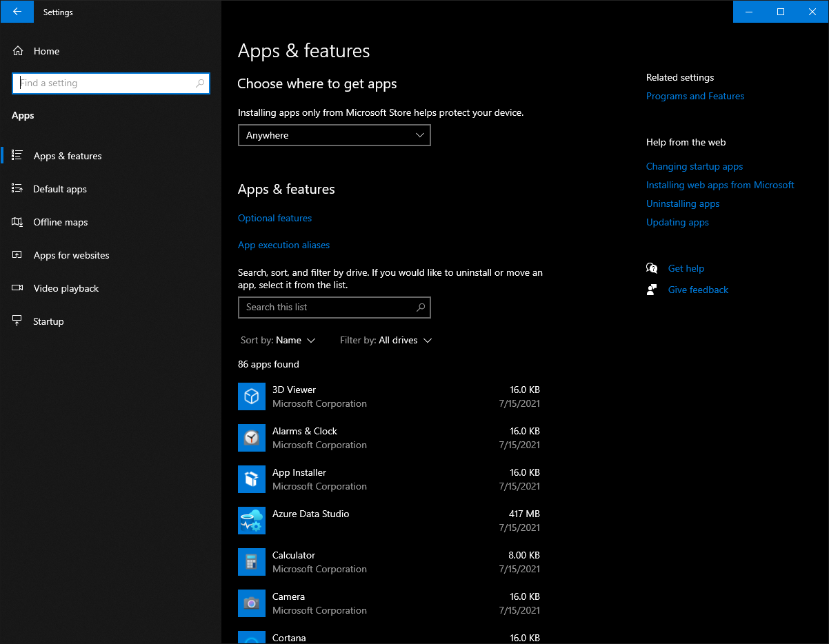Click the App Installer app icon

[252, 479]
